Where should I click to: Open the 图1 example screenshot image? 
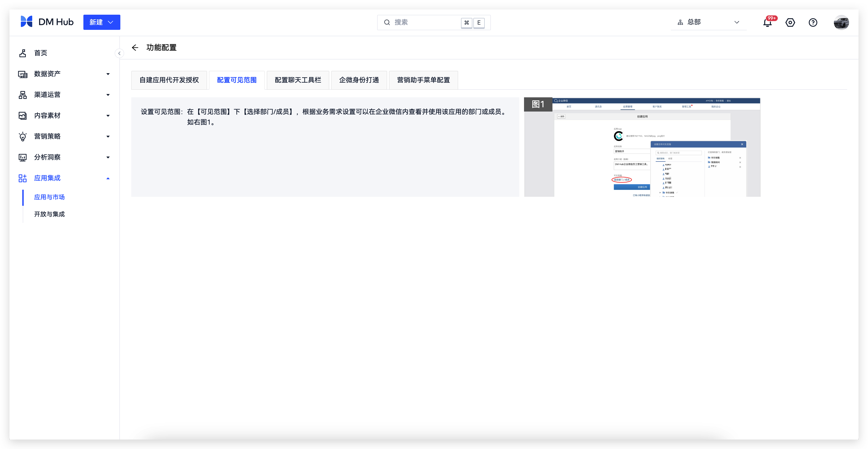coord(642,147)
